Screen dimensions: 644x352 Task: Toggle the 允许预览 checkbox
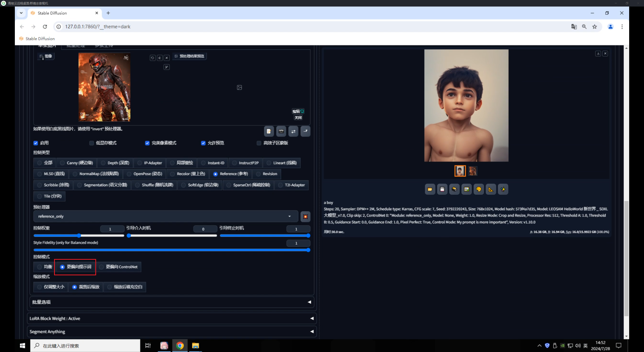point(203,143)
